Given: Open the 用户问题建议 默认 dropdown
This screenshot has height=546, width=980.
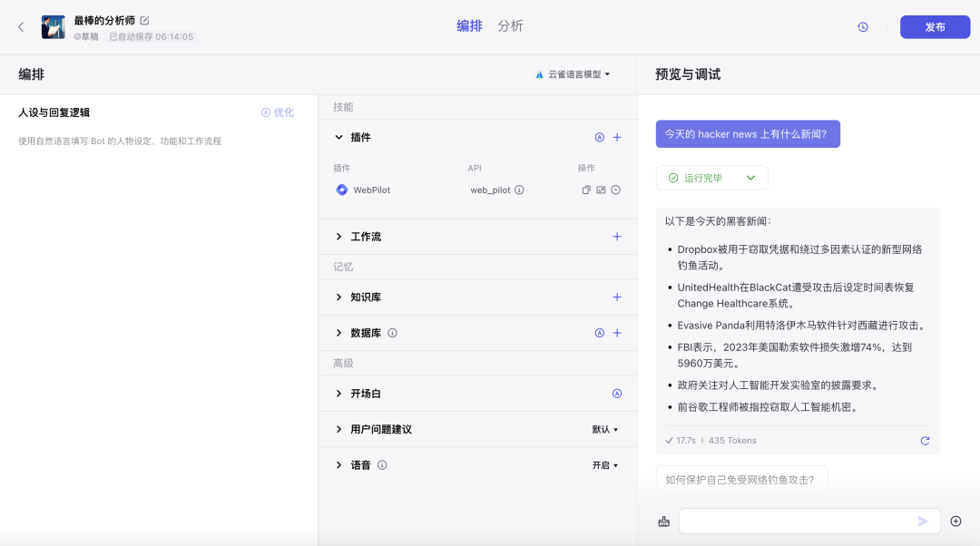Looking at the screenshot, I should coord(605,429).
